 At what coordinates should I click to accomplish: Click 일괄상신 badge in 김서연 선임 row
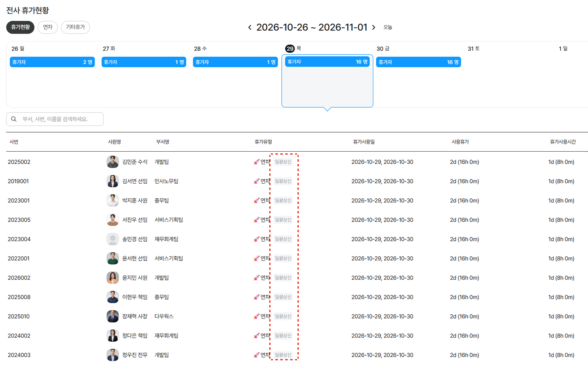pyautogui.click(x=283, y=181)
